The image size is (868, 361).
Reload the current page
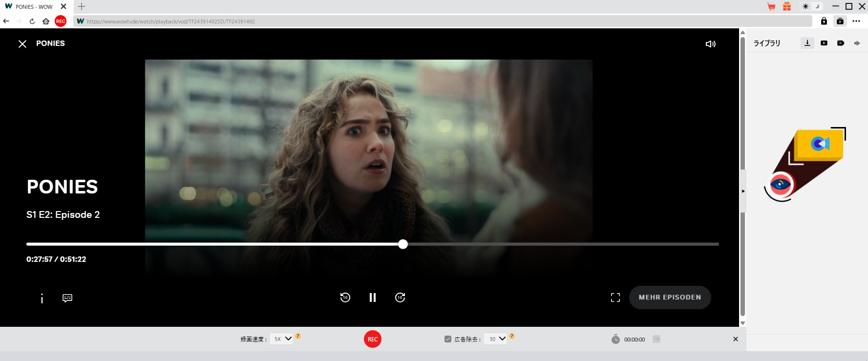pos(32,21)
